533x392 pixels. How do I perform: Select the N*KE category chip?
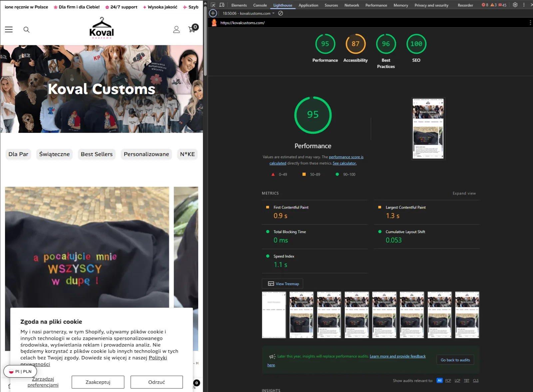187,154
